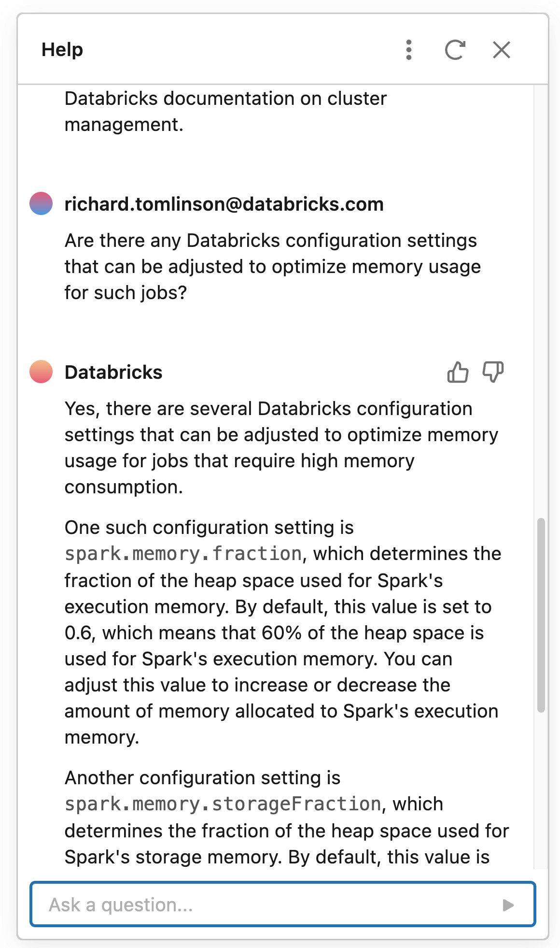
Task: Click the Databricks responder name
Action: click(113, 373)
